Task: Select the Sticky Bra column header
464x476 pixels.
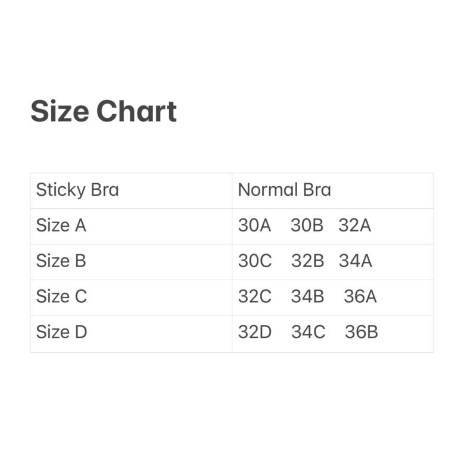Action: click(77, 190)
